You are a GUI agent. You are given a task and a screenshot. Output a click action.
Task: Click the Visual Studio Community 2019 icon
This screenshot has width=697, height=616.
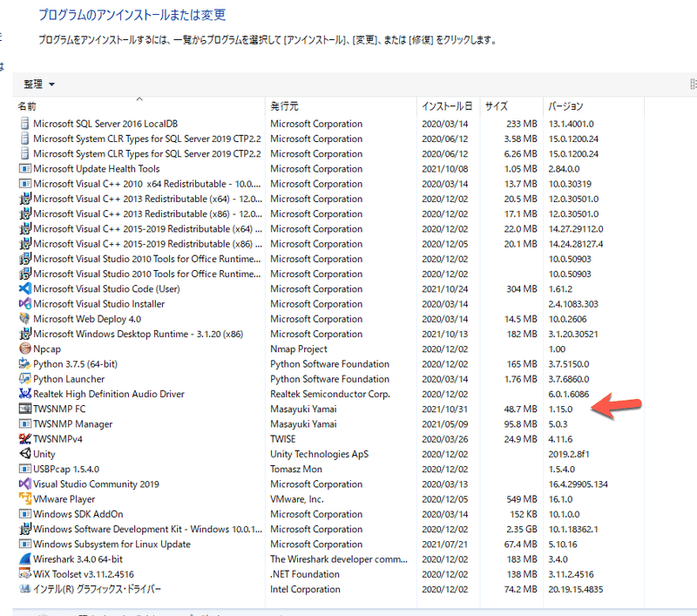point(25,484)
